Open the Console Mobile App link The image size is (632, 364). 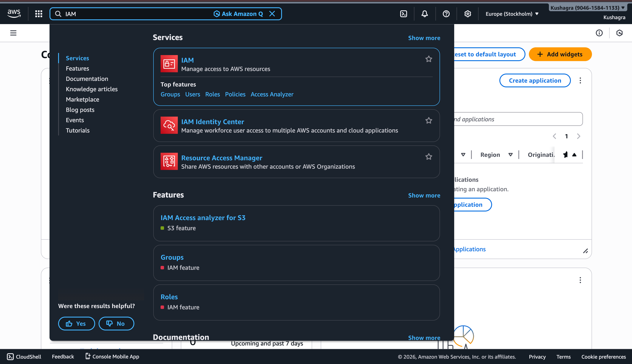click(112, 356)
